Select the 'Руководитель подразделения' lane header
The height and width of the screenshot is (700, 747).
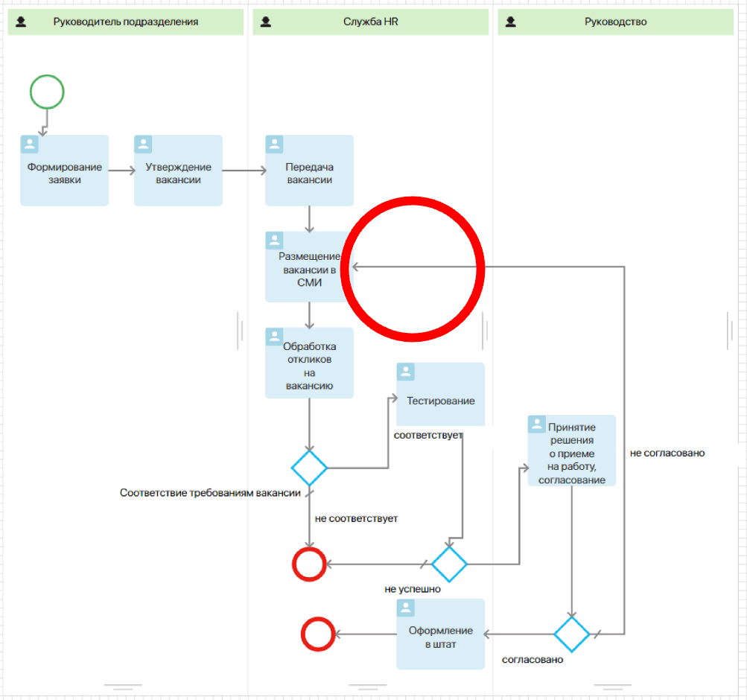coord(125,22)
